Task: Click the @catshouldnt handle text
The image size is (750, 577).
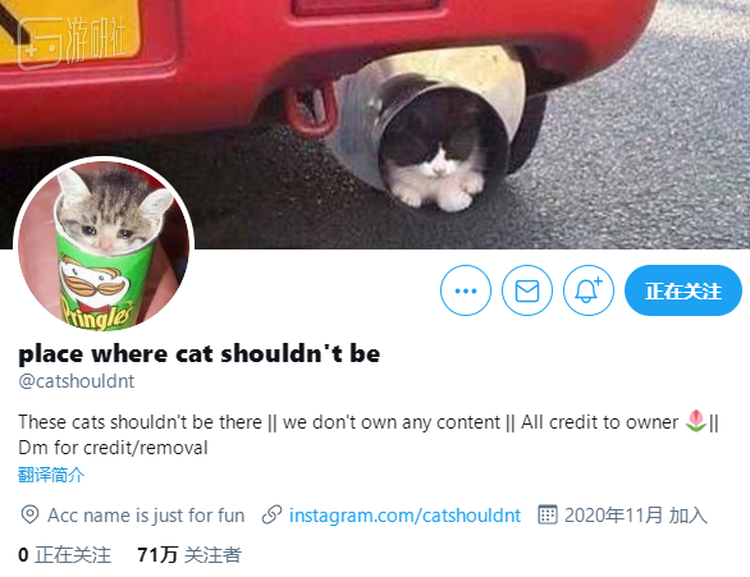Action: tap(77, 381)
